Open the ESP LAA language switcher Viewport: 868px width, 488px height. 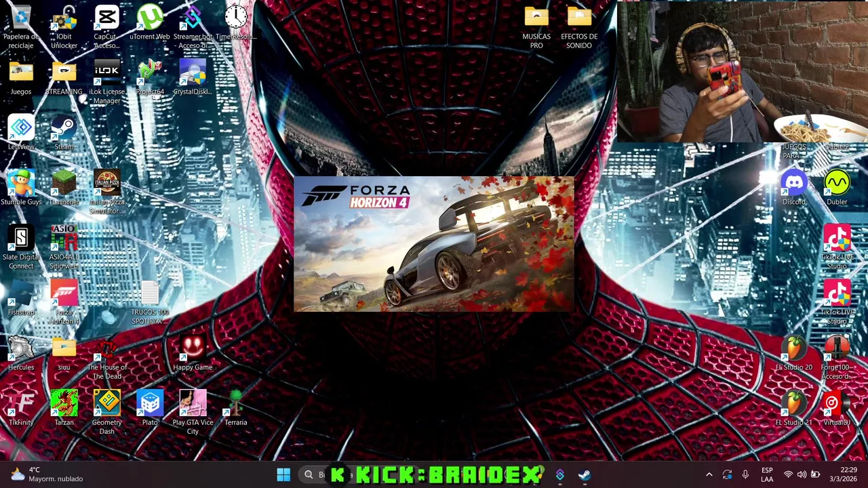click(x=767, y=474)
